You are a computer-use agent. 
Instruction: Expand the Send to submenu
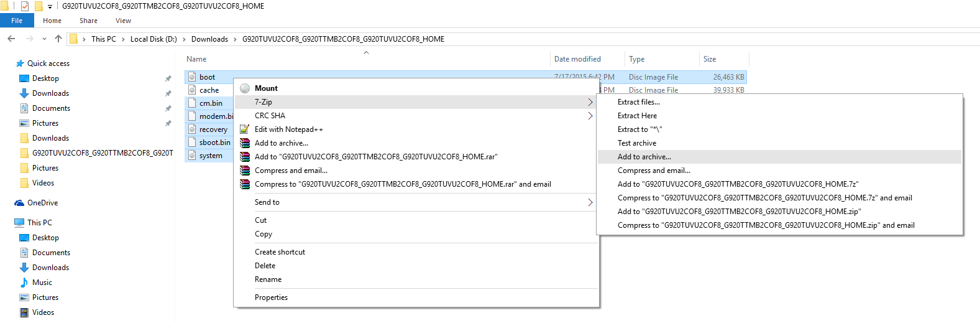pos(590,202)
